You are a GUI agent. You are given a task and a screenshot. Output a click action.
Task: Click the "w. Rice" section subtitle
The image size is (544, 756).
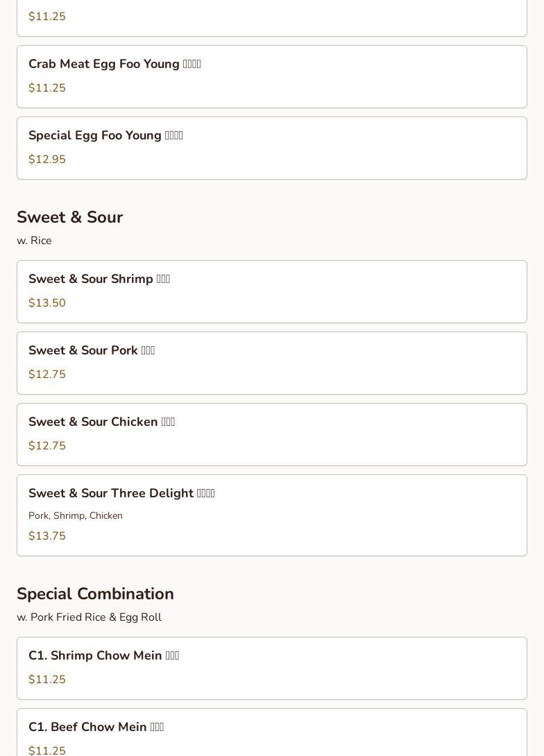(34, 241)
